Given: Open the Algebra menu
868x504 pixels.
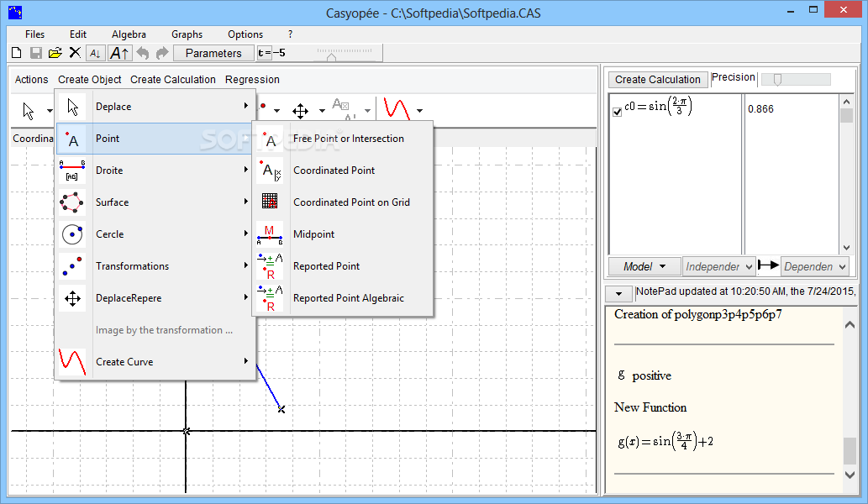Looking at the screenshot, I should (x=129, y=34).
